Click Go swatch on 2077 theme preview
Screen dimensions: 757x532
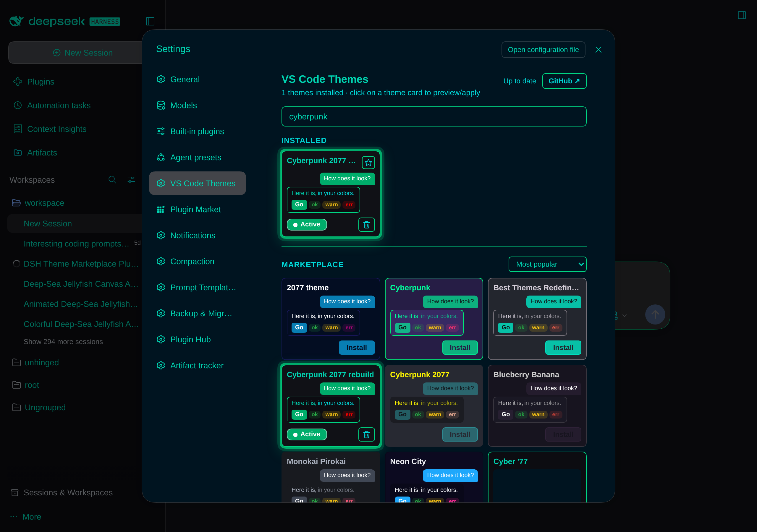tap(299, 328)
